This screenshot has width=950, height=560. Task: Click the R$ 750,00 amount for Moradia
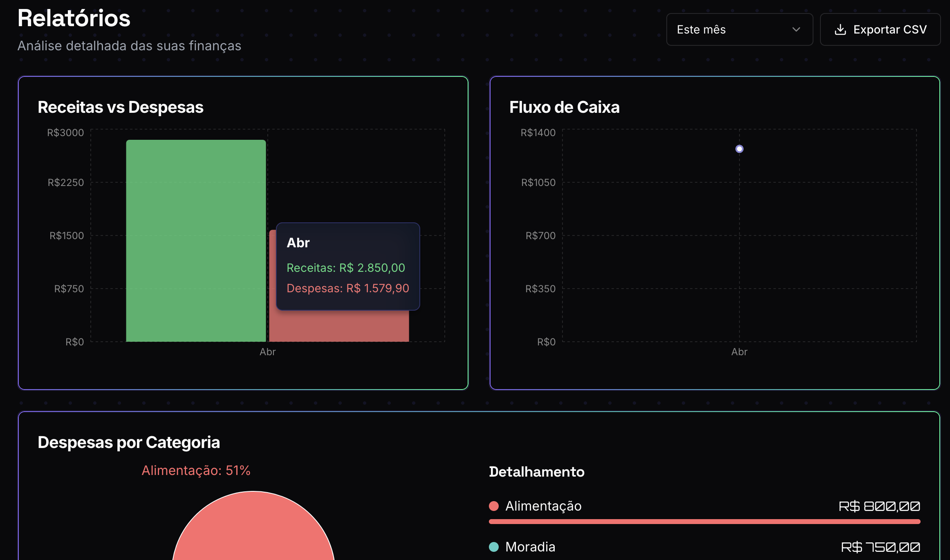[880, 547]
